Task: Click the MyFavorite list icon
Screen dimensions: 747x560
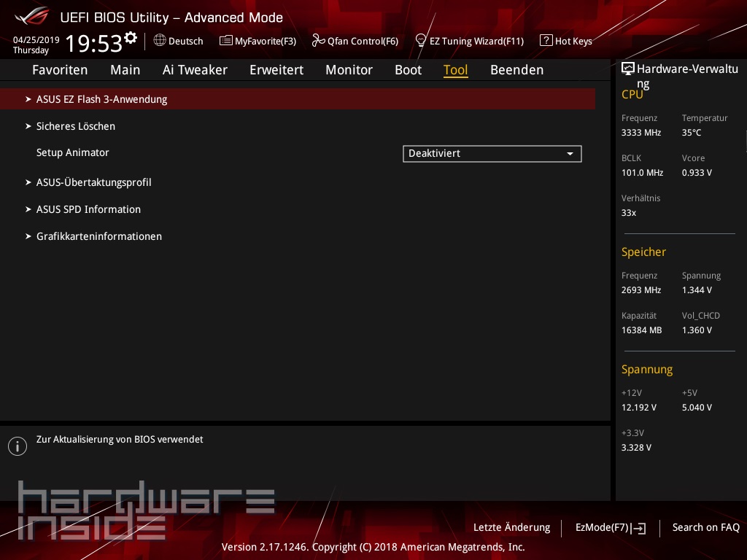Action: point(226,41)
